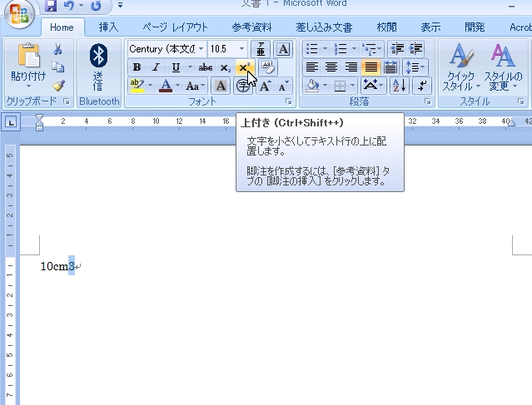Select the Format Painter brush

(57, 85)
